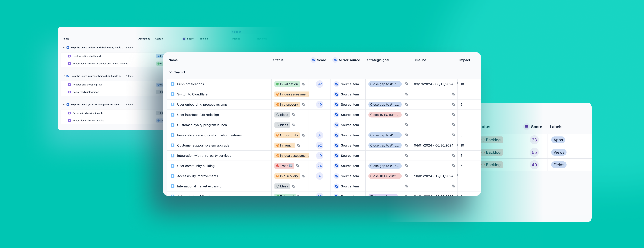Viewport: 644px width, 248px height.
Task: Open the Ideas status of User interface (UI) redesign
Action: click(x=282, y=115)
